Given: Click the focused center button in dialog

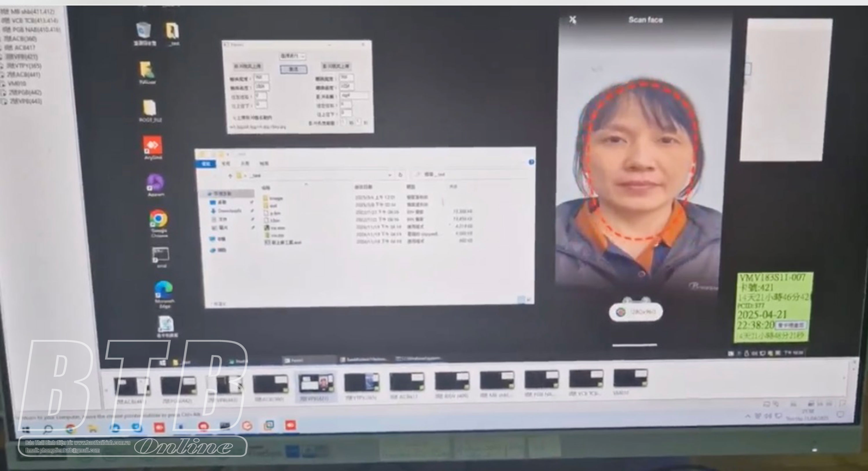Looking at the screenshot, I should point(293,69).
